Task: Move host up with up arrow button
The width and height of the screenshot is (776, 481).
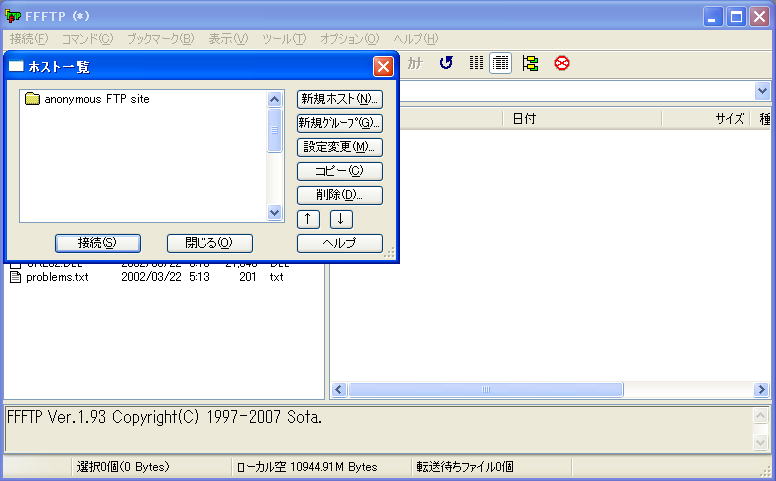Action: click(309, 219)
